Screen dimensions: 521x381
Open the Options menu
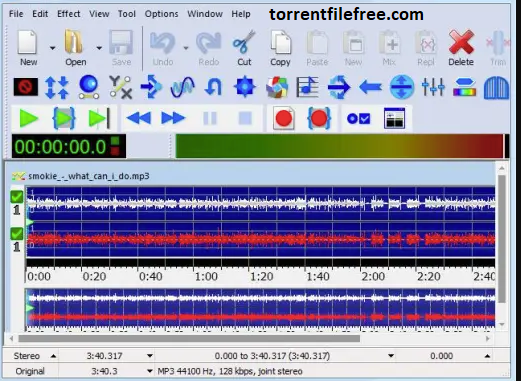161,14
